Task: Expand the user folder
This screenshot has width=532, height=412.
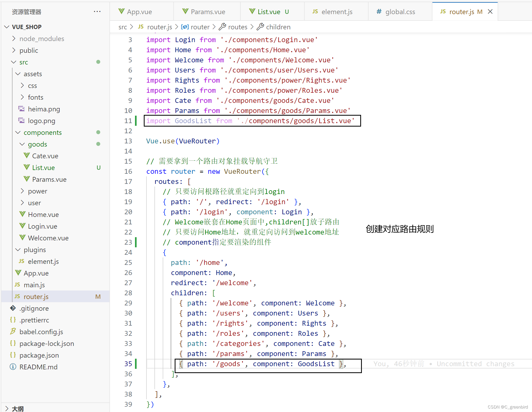Action: tap(22, 203)
